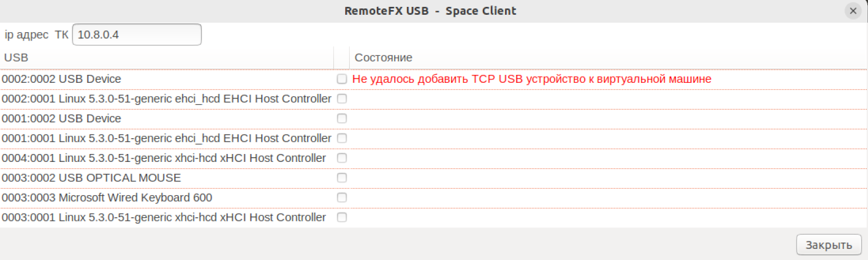868x260 pixels.
Task: Click the ip address input field
Action: (x=137, y=35)
